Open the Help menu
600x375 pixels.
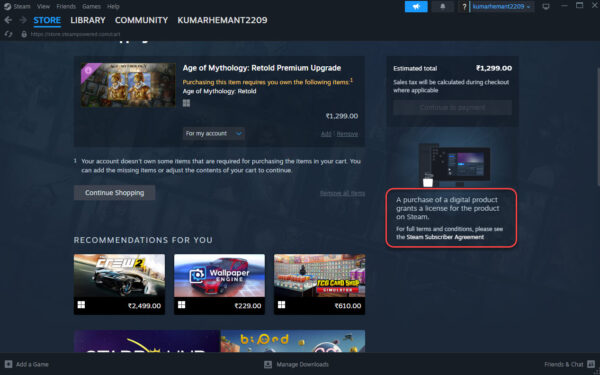pyautogui.click(x=113, y=7)
